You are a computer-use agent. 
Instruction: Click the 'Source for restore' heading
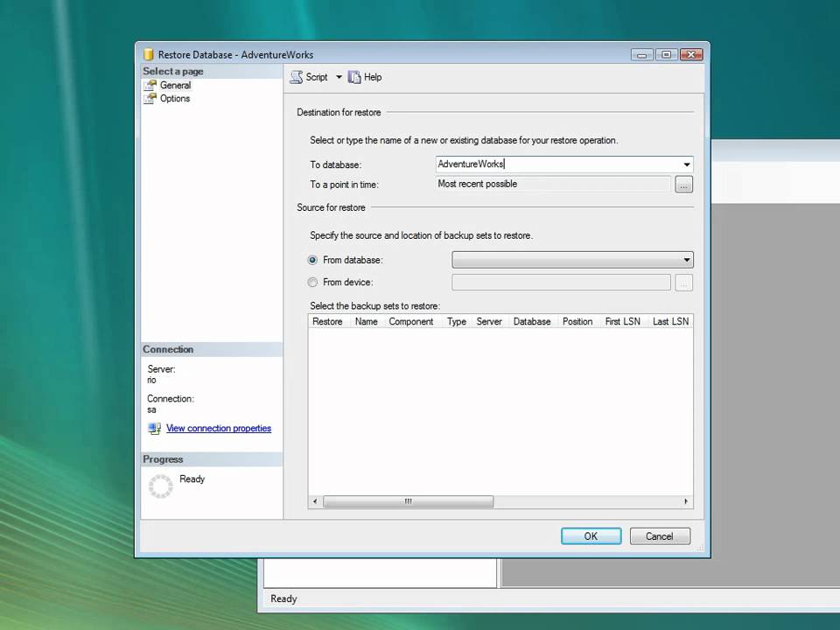pos(331,207)
